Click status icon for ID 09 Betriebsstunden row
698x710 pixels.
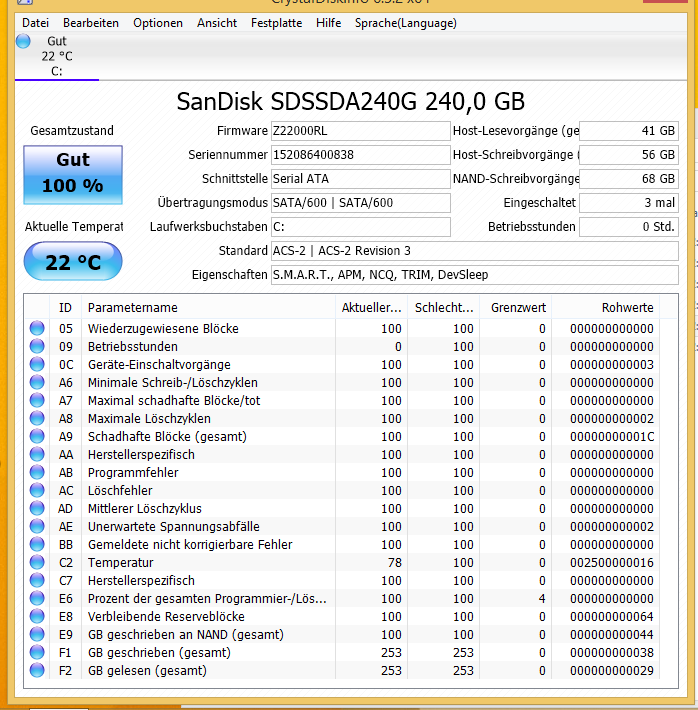37,346
